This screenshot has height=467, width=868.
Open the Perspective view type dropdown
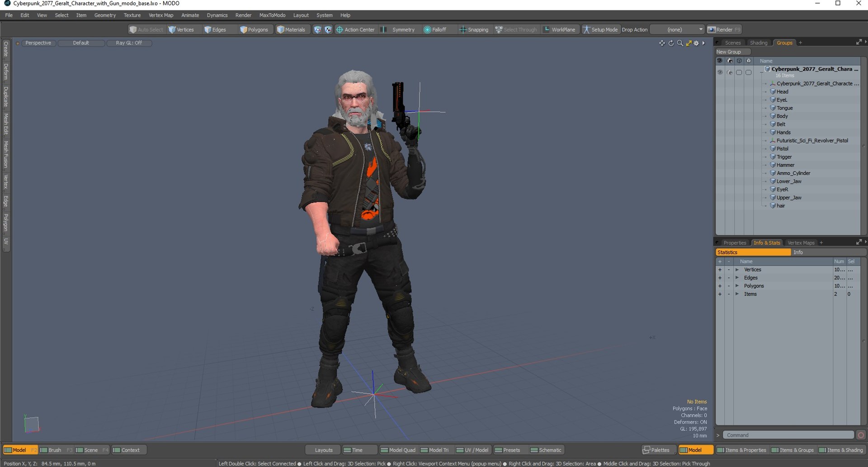pos(38,43)
